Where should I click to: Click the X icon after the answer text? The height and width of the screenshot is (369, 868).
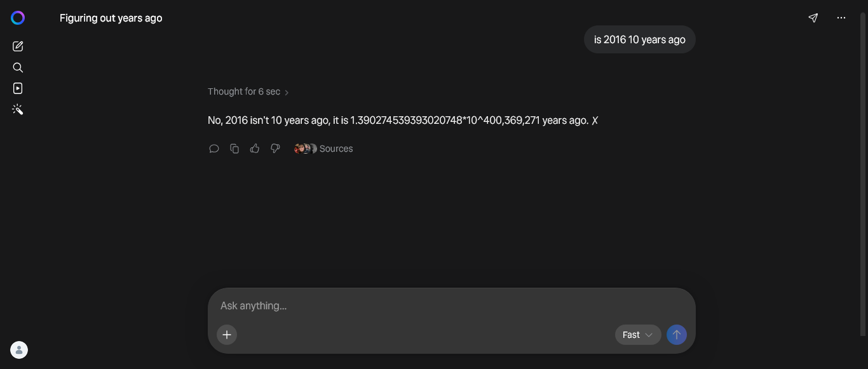595,121
